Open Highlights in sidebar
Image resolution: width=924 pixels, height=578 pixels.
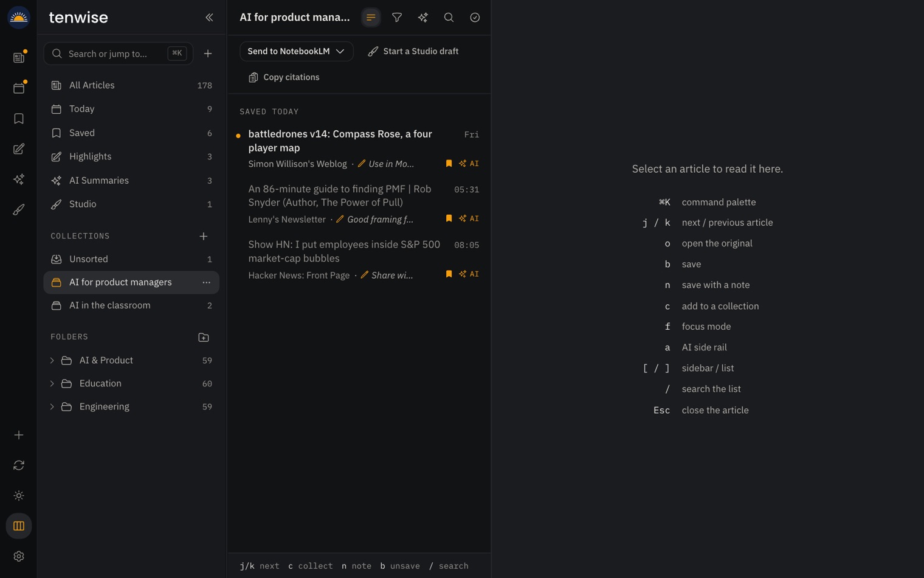click(131, 156)
